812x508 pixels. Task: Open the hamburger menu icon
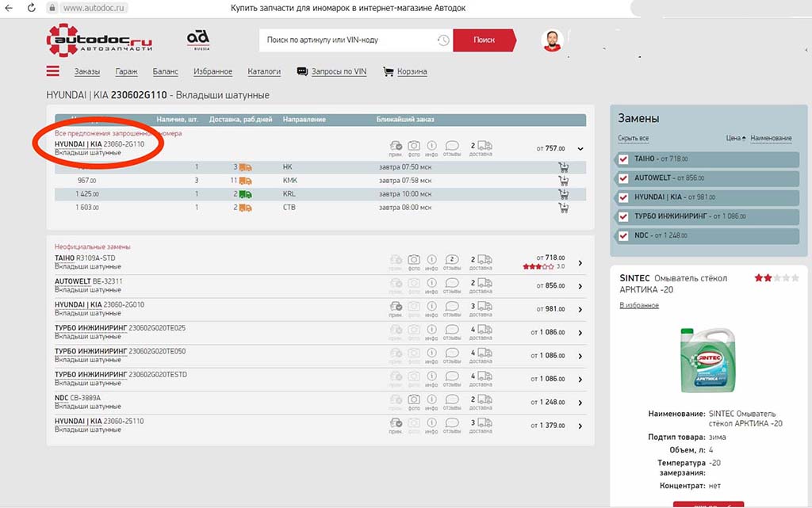coord(53,71)
